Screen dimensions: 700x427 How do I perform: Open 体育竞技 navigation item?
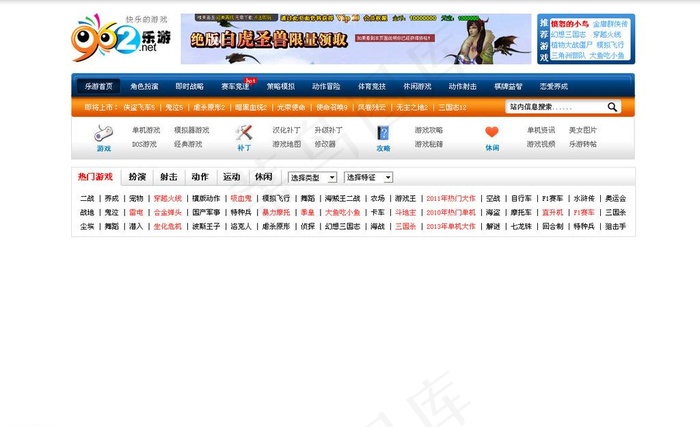point(372,86)
